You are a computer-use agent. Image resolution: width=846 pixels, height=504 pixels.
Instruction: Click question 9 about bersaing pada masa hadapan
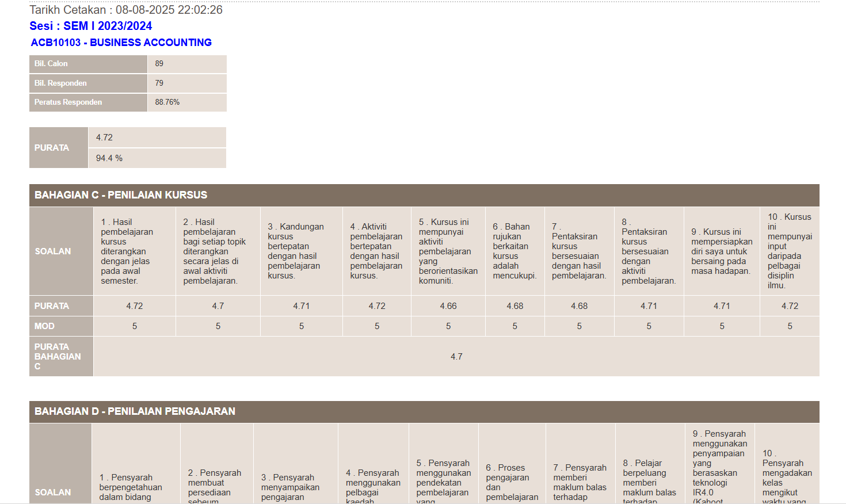pos(722,251)
